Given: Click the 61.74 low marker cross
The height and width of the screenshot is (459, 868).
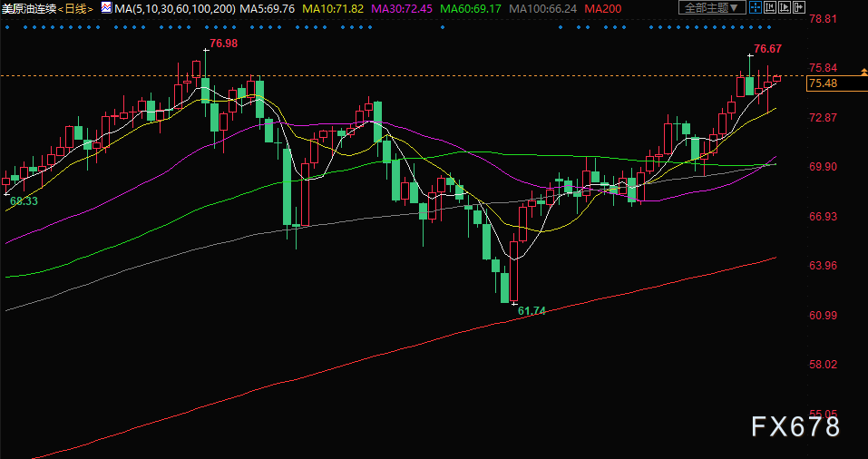Looking at the screenshot, I should (514, 303).
